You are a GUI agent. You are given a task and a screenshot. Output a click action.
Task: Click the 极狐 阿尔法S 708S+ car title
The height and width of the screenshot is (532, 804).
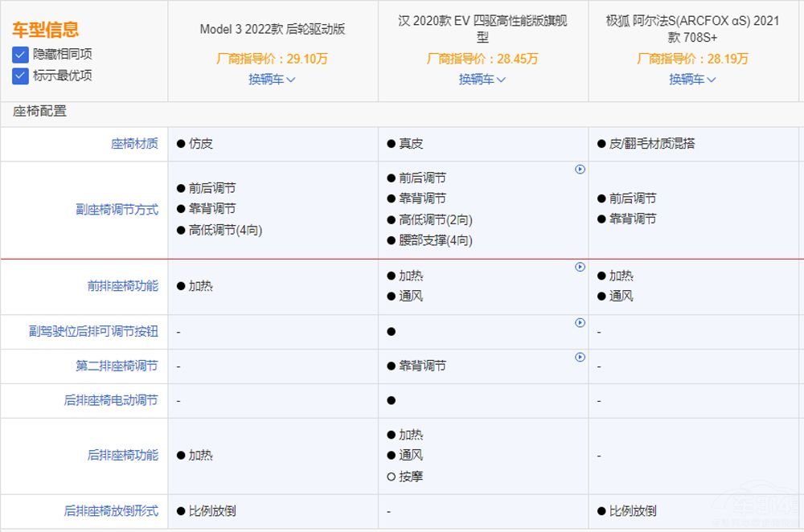click(692, 29)
